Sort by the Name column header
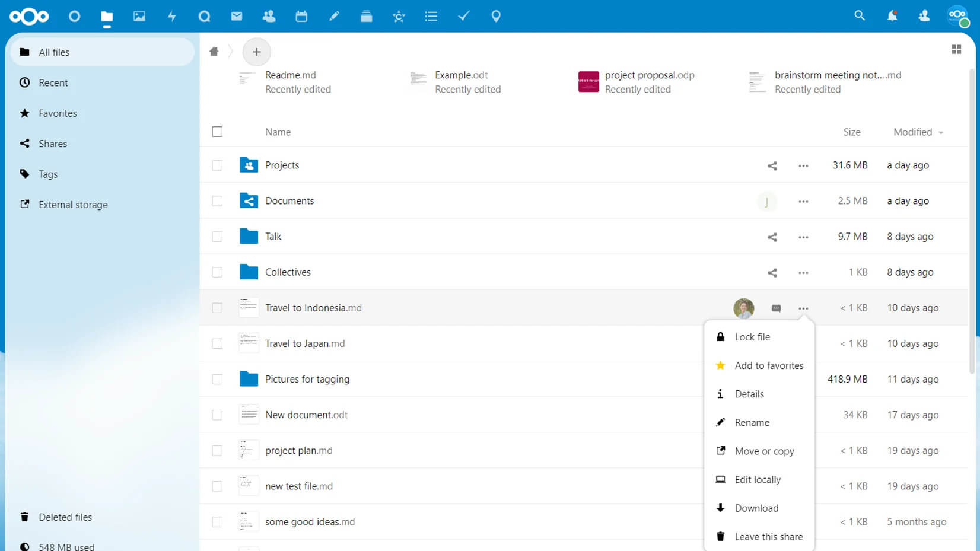Viewport: 980px width, 551px height. pos(278,132)
